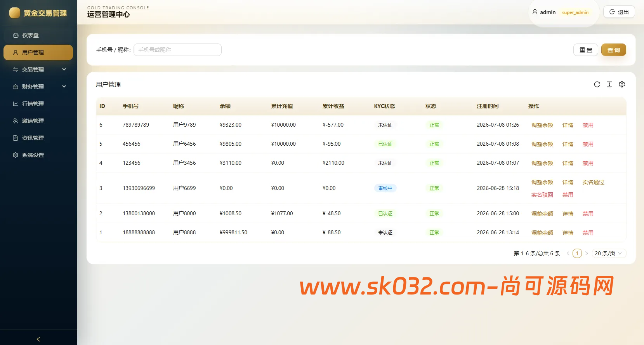
Task: Click 调整余额 for user 13800138000
Action: [x=542, y=214]
